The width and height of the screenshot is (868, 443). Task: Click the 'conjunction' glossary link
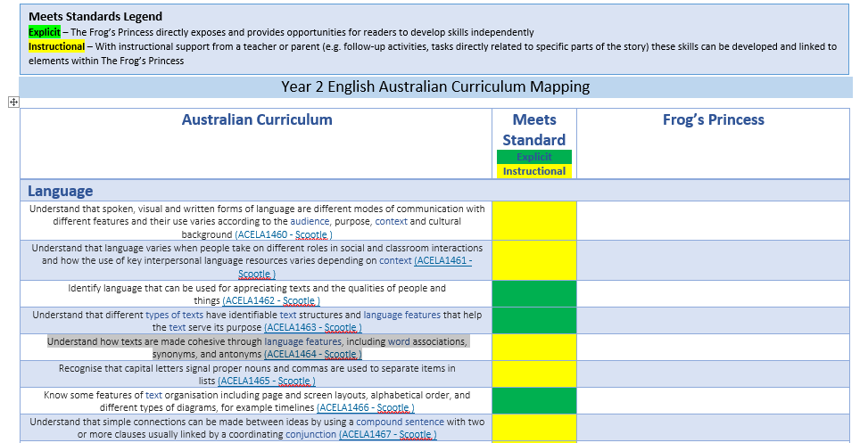tap(310, 434)
